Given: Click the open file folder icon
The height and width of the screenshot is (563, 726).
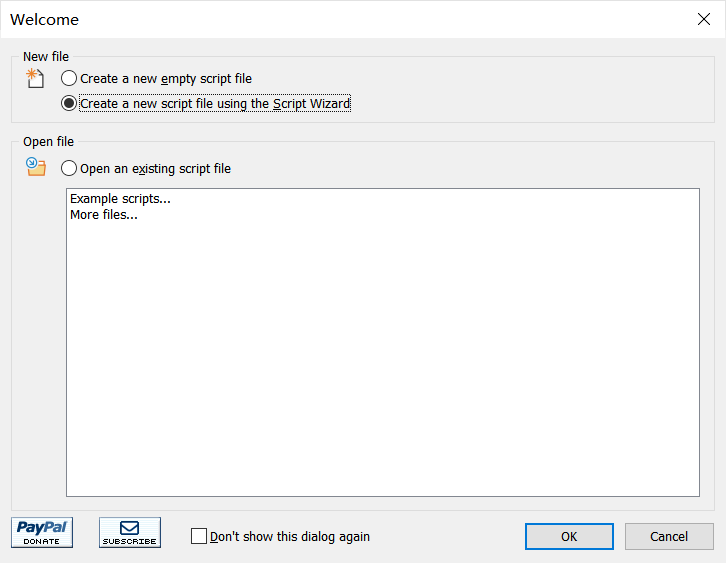Looking at the screenshot, I should coord(36,167).
